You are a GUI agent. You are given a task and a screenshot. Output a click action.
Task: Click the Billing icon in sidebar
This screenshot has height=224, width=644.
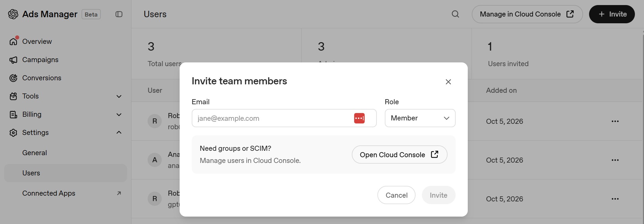click(x=13, y=114)
